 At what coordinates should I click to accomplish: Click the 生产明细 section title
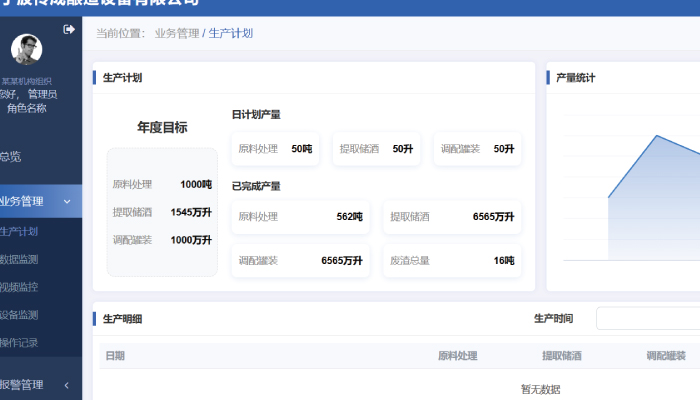tap(122, 319)
